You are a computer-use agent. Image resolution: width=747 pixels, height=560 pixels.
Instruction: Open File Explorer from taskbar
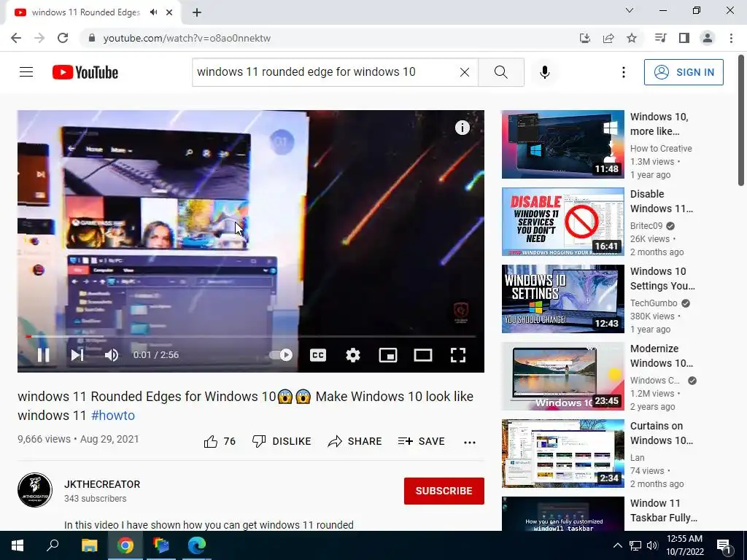(89, 545)
